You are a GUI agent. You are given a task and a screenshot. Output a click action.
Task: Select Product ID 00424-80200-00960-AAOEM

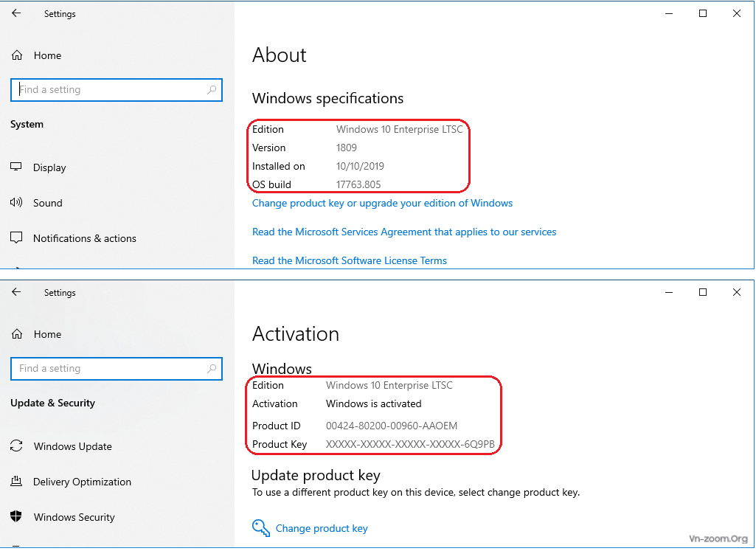[x=392, y=426]
